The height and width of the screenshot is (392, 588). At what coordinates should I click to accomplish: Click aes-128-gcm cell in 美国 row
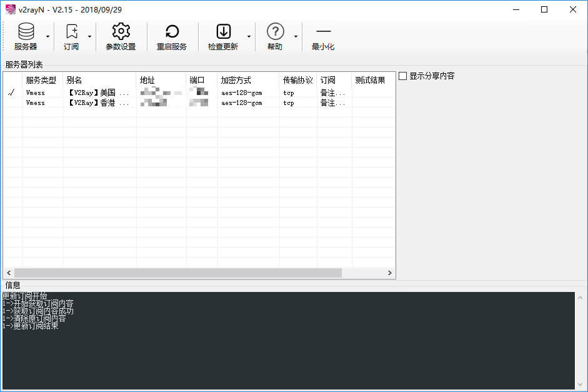(241, 93)
